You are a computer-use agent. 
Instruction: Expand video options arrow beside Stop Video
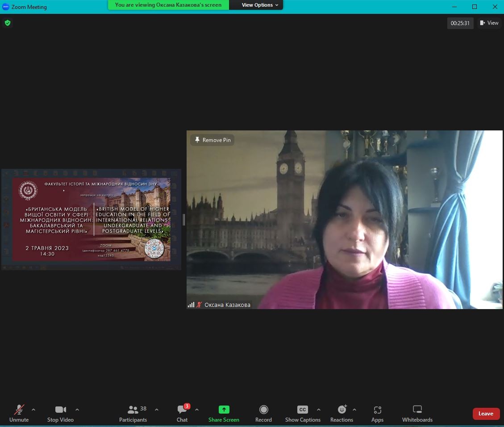coord(77,410)
